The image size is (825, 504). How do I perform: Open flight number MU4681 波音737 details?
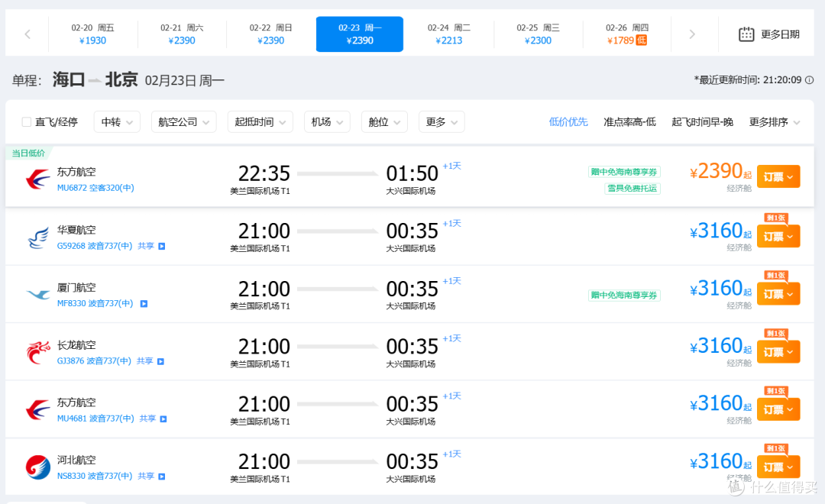(x=95, y=418)
